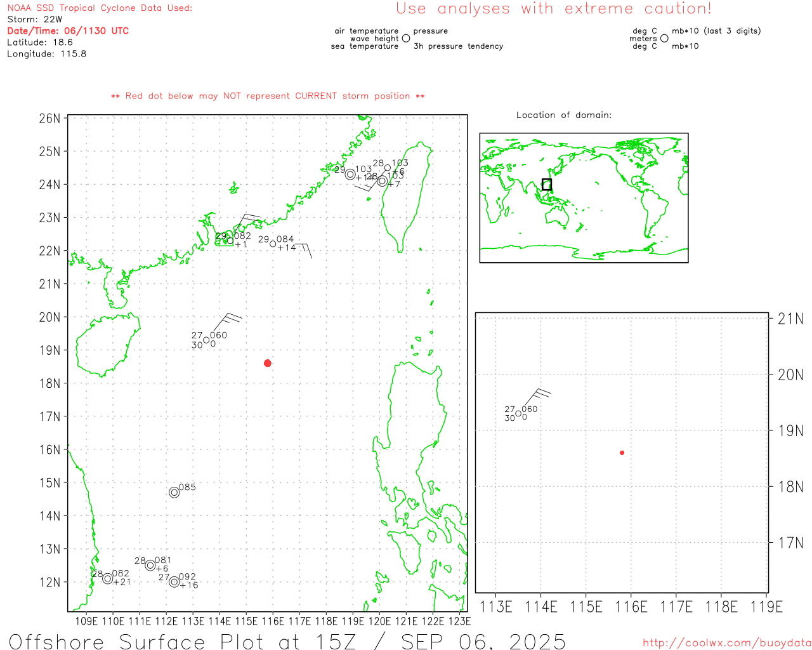The image size is (812, 650).
Task: Click black domain box on world map
Action: click(547, 185)
